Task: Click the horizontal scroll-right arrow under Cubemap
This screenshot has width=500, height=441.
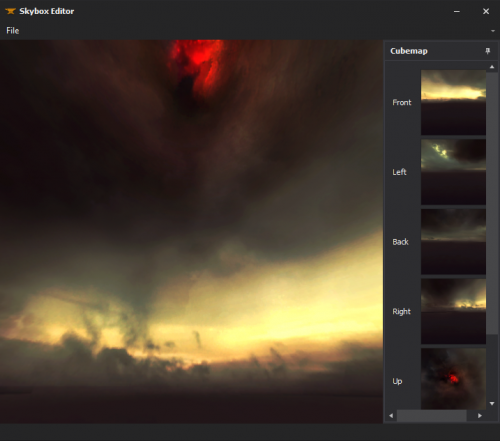Action: click(x=480, y=416)
